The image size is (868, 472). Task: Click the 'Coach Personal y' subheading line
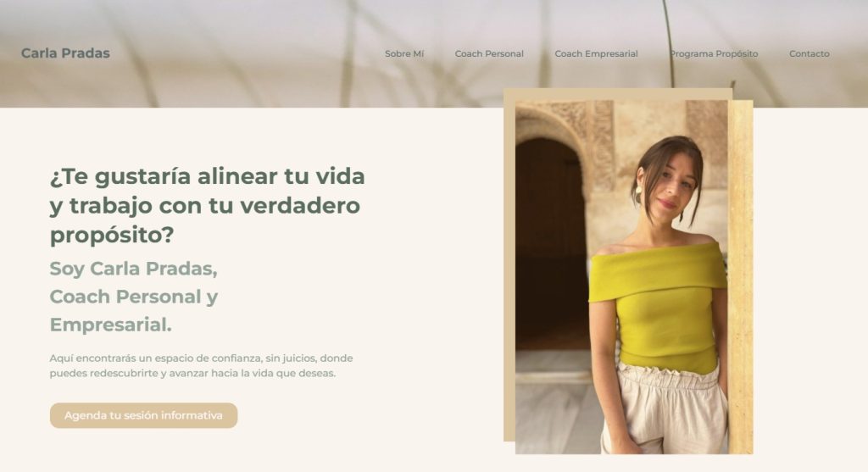[133, 297]
